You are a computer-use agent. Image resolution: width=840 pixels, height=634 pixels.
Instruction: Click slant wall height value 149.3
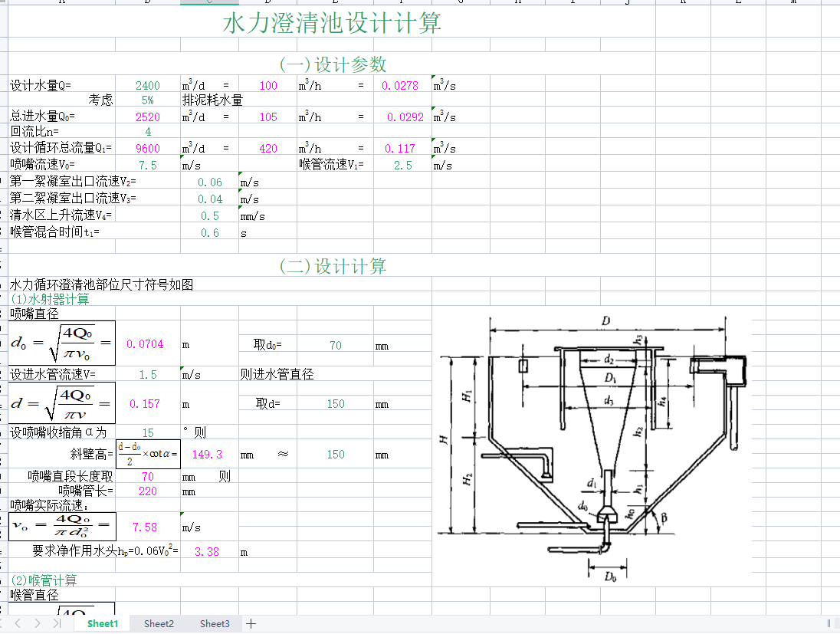pos(207,455)
